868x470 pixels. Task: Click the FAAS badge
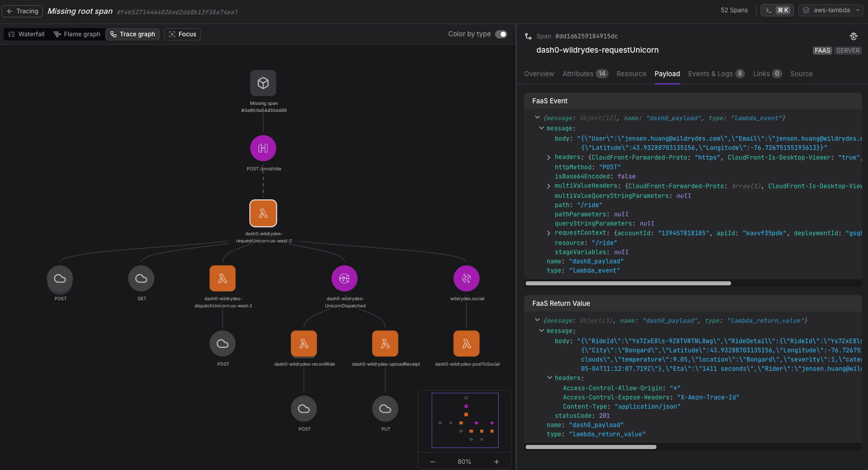click(x=823, y=51)
